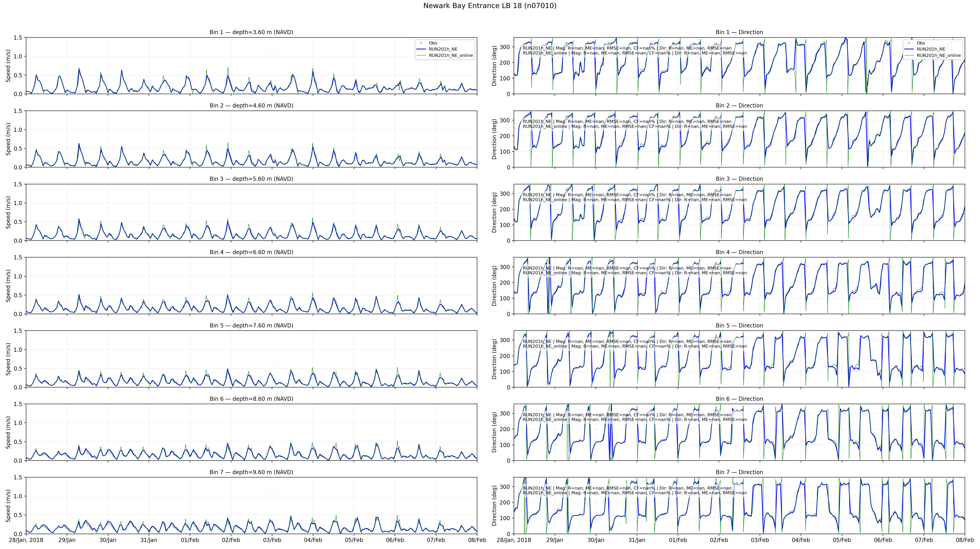This screenshot has height=549, width=980.
Task: Select the "200" y-axis tick of Bin 5 direction plot
Action: click(505, 356)
